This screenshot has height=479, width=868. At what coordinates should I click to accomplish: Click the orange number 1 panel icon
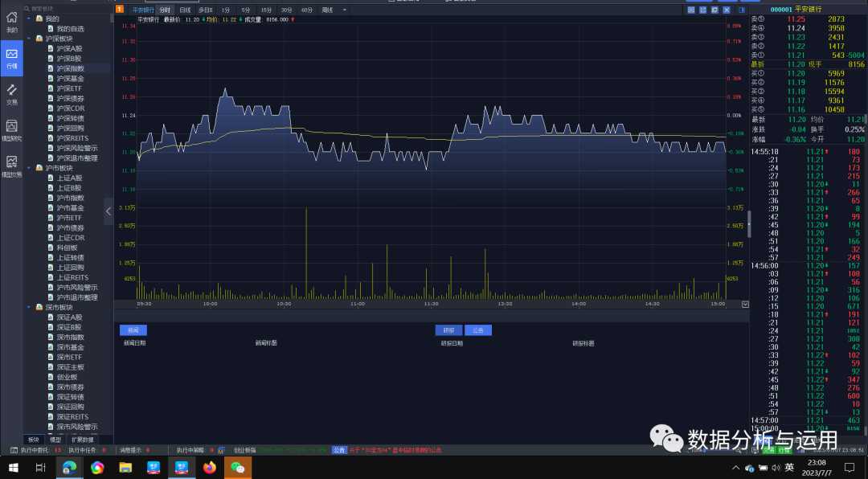pyautogui.click(x=120, y=9)
